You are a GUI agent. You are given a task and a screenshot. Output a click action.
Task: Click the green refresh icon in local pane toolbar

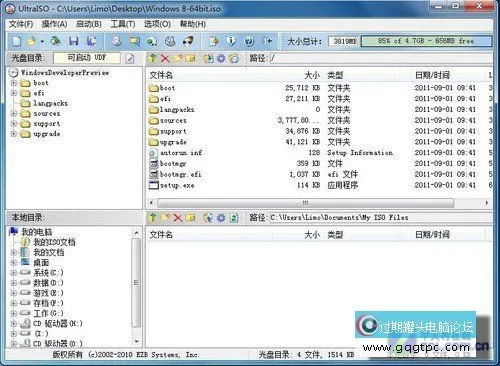[x=234, y=218]
